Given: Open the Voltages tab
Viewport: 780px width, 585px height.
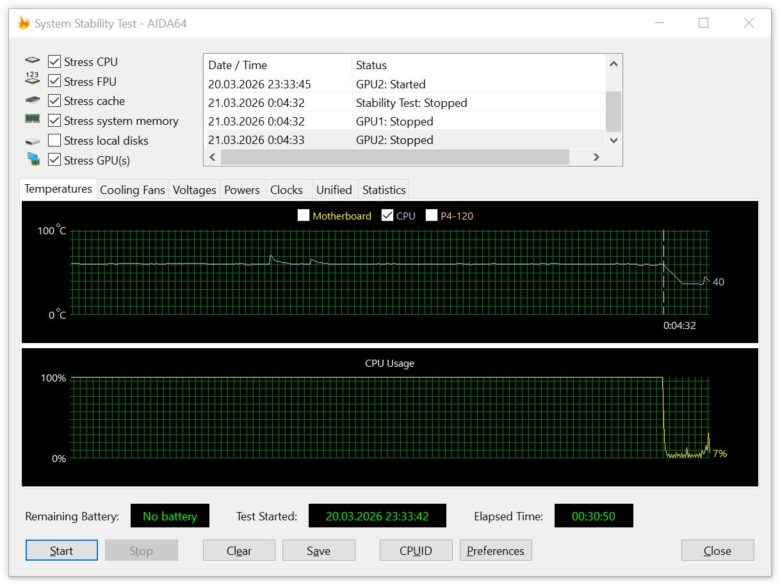Looking at the screenshot, I should (x=195, y=190).
